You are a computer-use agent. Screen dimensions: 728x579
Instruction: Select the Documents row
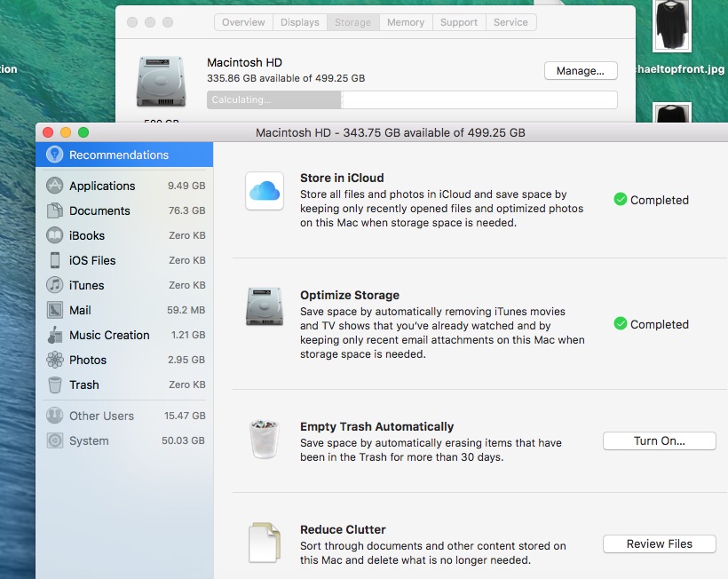[124, 210]
